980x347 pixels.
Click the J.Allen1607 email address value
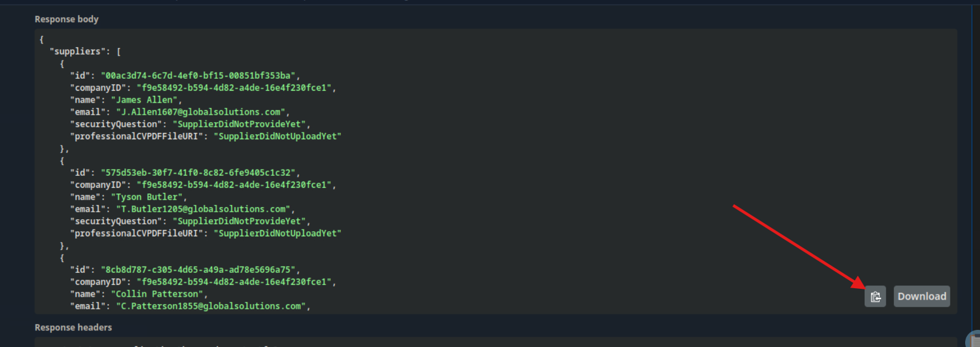(201, 112)
